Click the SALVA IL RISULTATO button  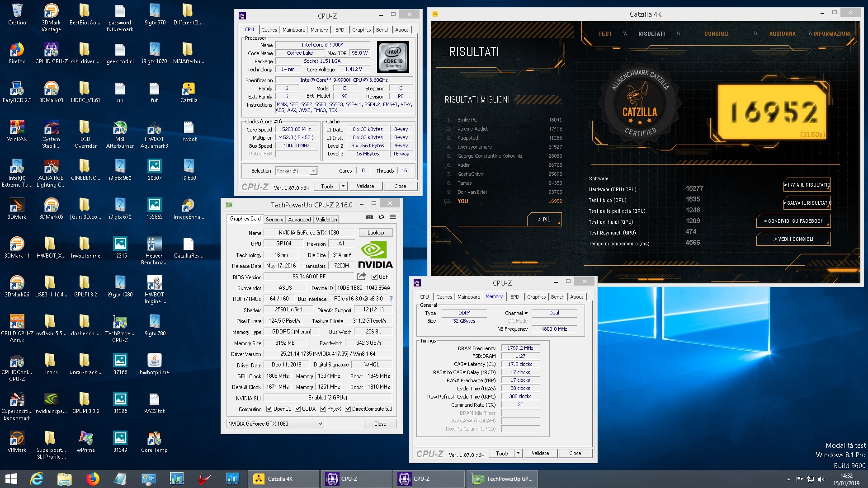pos(807,203)
